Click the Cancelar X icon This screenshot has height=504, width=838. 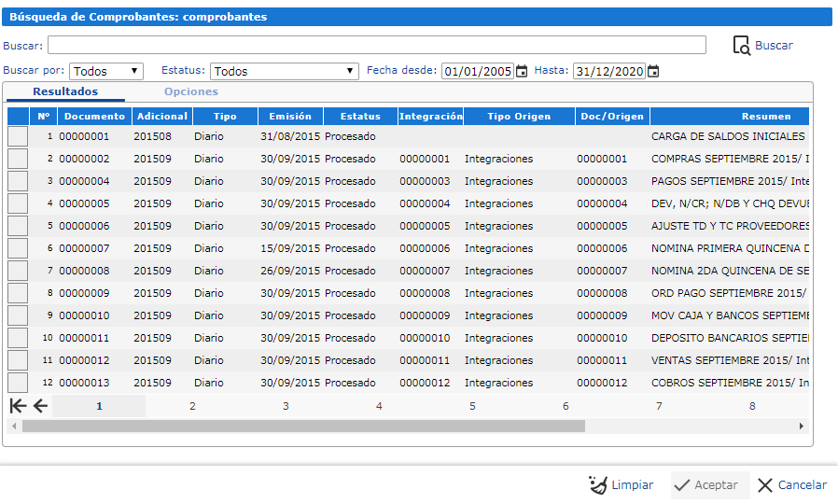[x=765, y=485]
